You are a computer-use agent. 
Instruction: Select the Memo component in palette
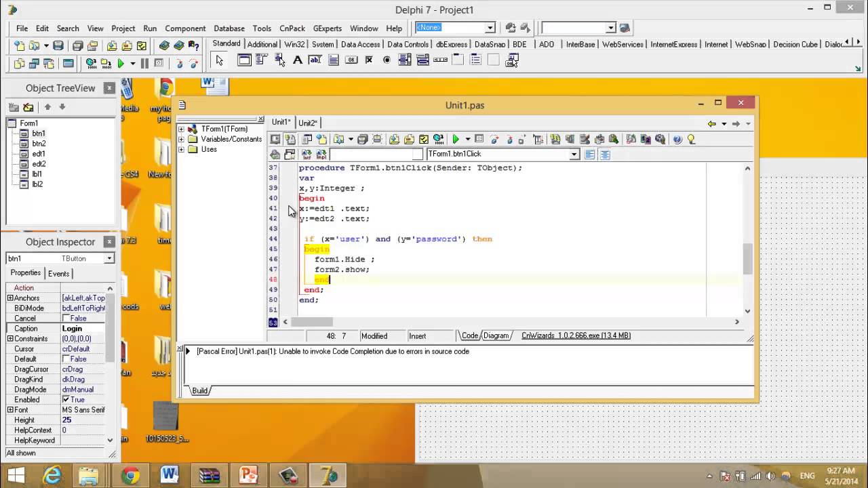(333, 60)
